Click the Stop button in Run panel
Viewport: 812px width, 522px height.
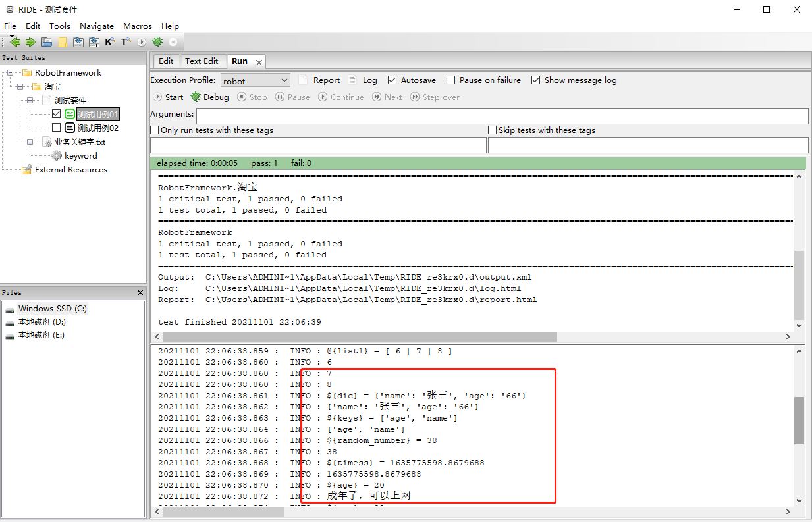[252, 97]
